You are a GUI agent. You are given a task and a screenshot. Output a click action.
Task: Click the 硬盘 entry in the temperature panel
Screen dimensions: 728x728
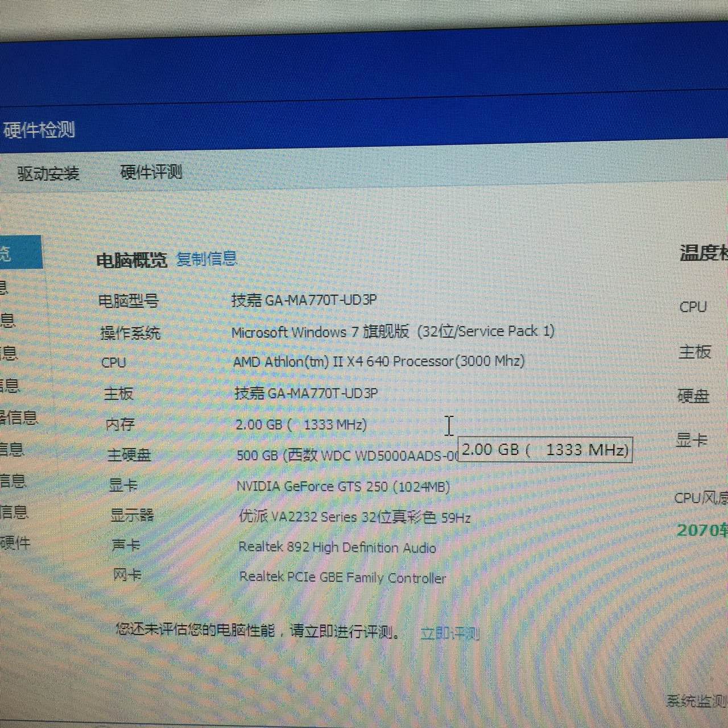pos(693,396)
